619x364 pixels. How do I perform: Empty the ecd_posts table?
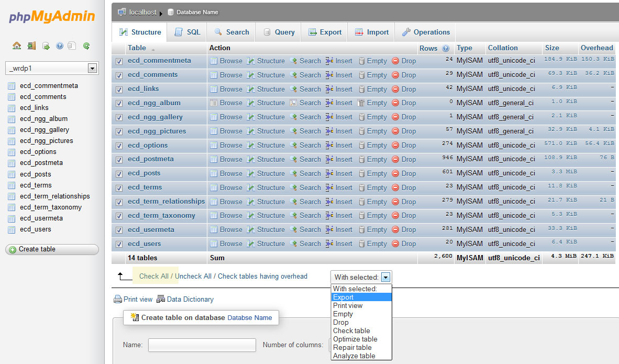[373, 173]
